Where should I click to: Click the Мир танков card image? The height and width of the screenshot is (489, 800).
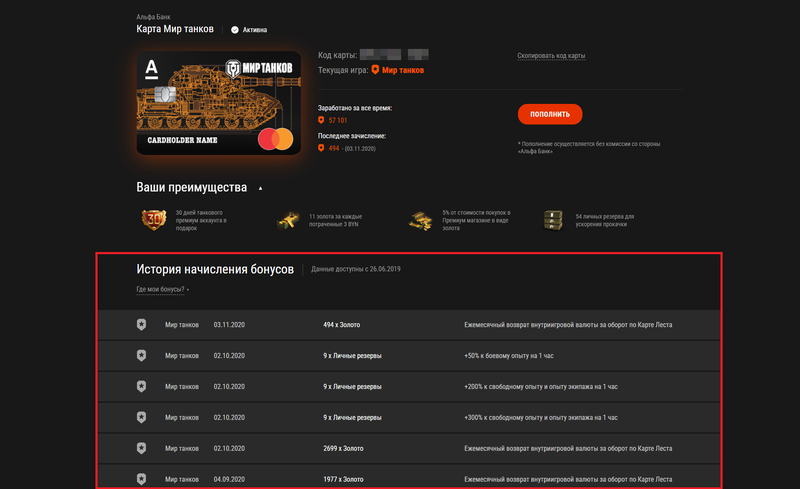pyautogui.click(x=218, y=103)
